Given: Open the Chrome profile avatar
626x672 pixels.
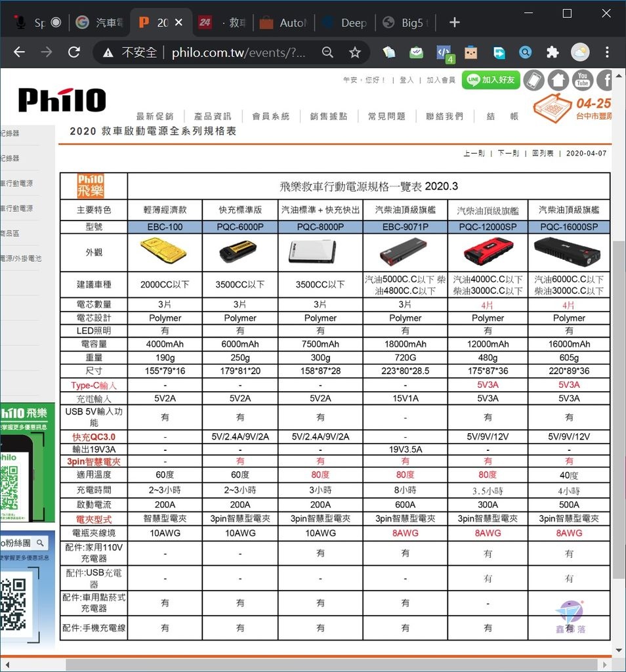Looking at the screenshot, I should coord(579,52).
